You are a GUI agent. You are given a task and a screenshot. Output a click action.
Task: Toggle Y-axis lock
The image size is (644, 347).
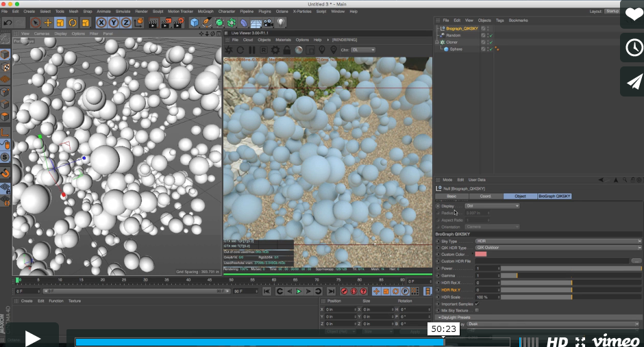(114, 23)
